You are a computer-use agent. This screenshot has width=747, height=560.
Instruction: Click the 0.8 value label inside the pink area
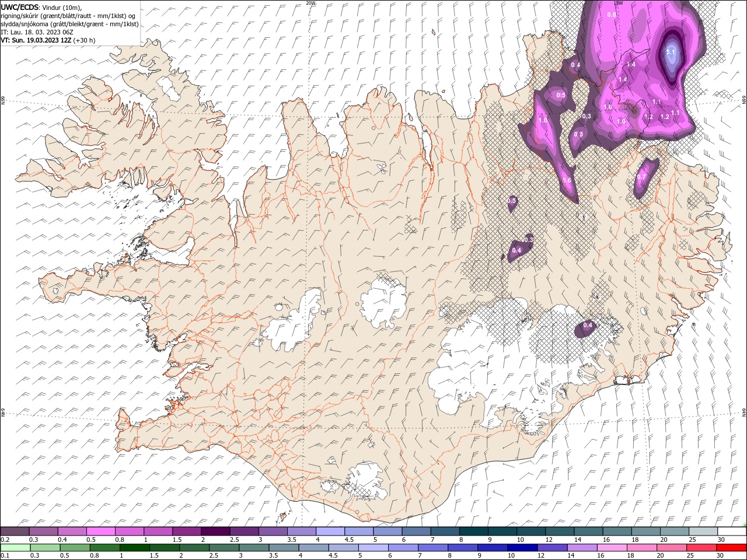tap(612, 15)
